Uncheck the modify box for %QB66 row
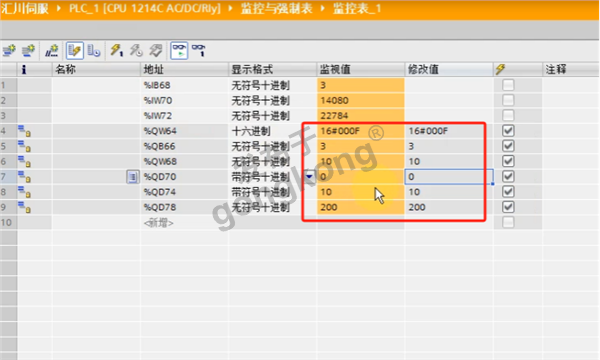The height and width of the screenshot is (360, 600). (508, 146)
